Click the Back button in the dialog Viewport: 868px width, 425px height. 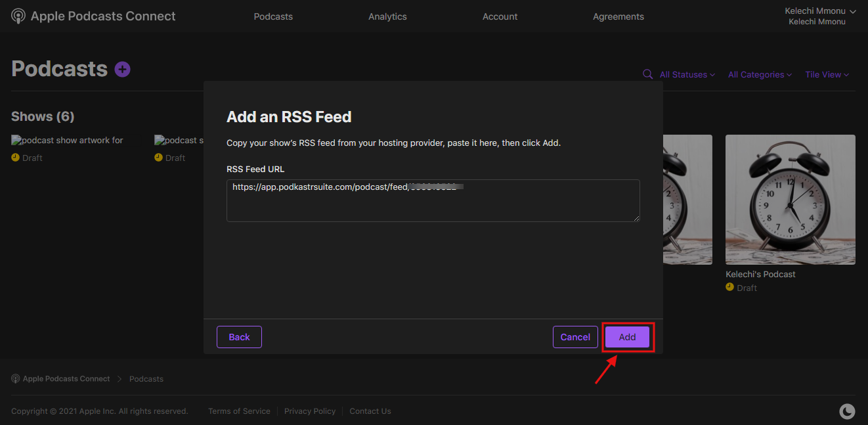pyautogui.click(x=239, y=337)
